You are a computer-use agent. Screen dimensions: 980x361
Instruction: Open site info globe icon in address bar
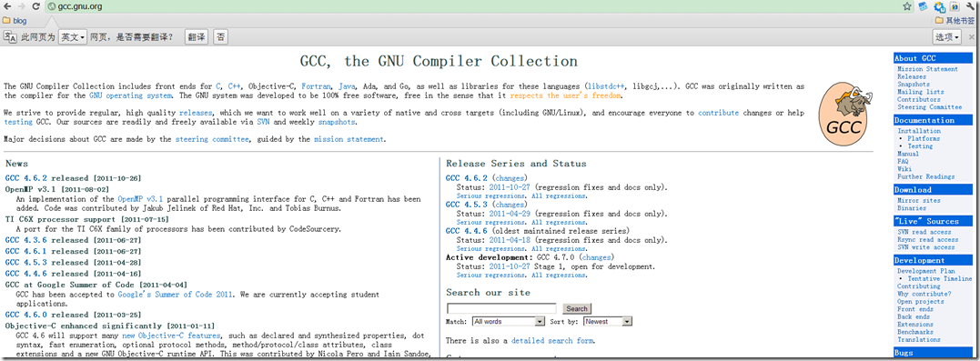[52, 7]
